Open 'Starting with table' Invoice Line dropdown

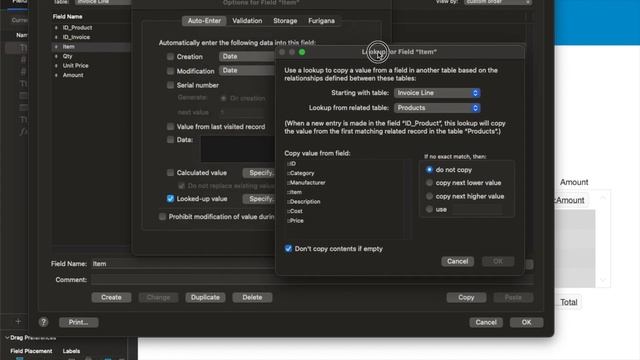(437, 93)
